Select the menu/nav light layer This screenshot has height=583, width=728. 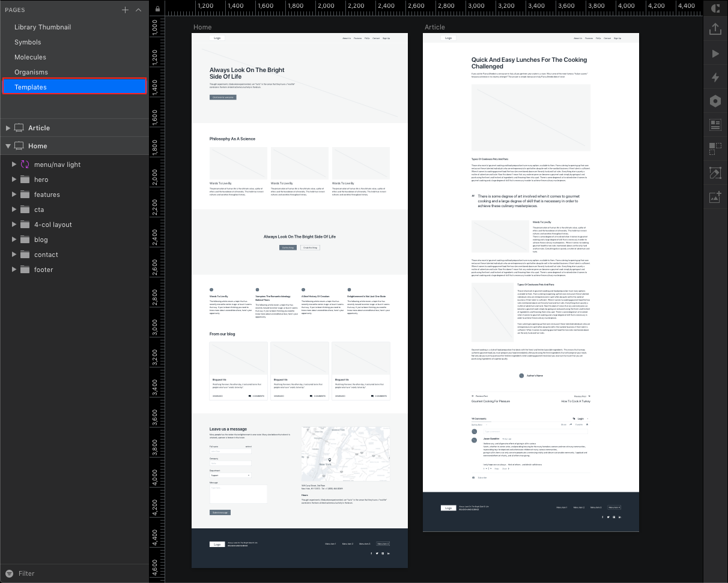[x=57, y=165]
